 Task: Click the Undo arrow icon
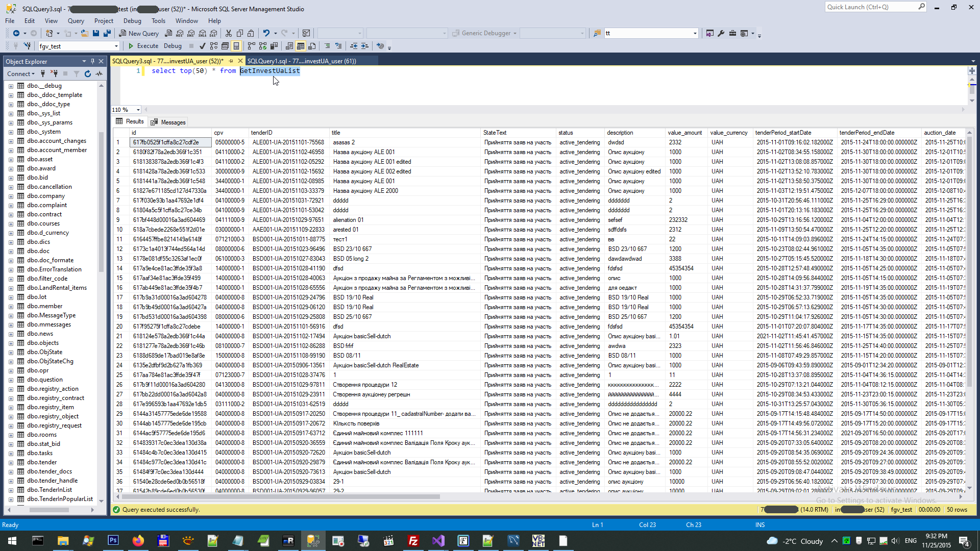pos(266,33)
